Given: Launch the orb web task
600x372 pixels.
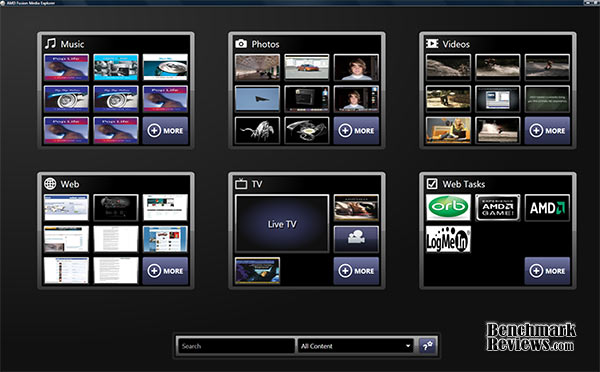Looking at the screenshot, I should tap(448, 207).
